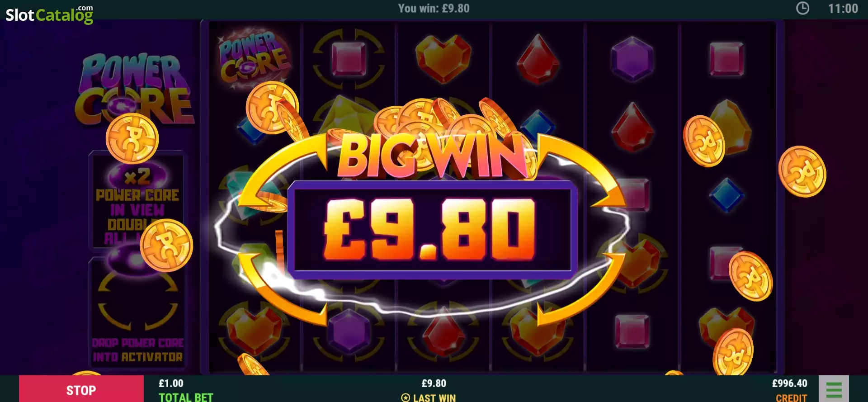Screen dimensions: 868x402
Task: Click the clock icon near 11:00
Action: 802,8
